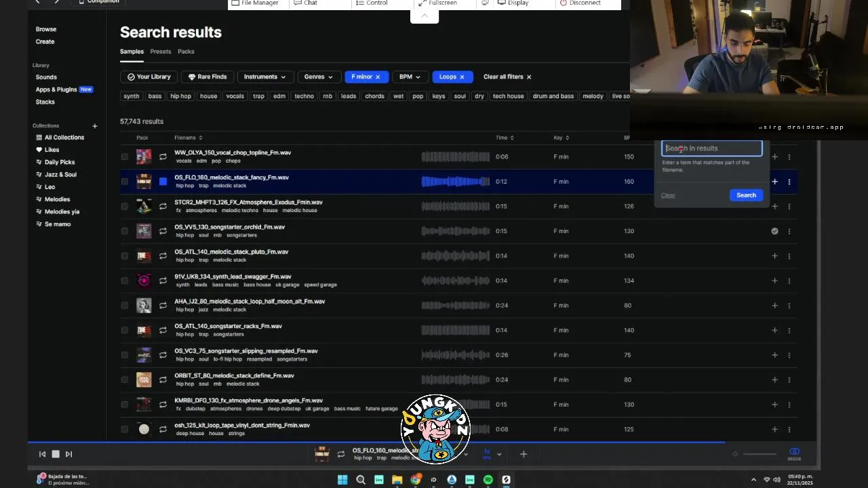Add ORBIT_ST_80_melodic_stack_define with plus icon
The width and height of the screenshot is (868, 488).
(774, 380)
